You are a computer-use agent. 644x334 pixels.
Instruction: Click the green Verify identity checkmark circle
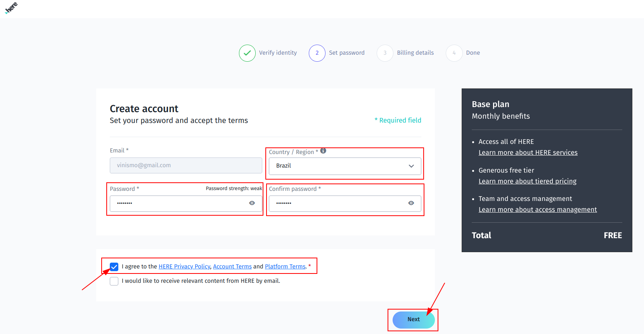247,53
